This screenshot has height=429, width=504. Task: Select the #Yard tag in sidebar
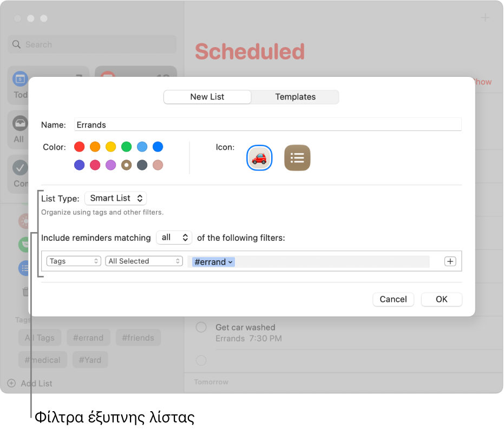(x=90, y=360)
